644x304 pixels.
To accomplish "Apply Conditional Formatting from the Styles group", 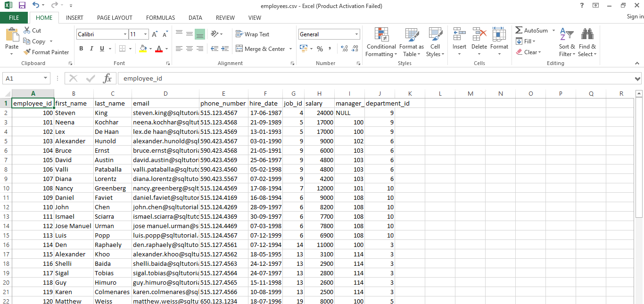I will click(x=381, y=41).
